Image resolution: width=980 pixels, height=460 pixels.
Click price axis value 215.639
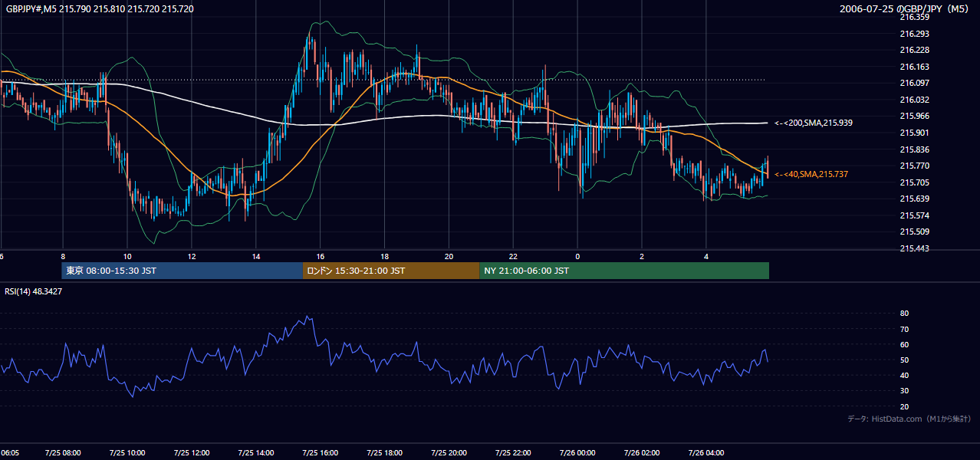914,199
